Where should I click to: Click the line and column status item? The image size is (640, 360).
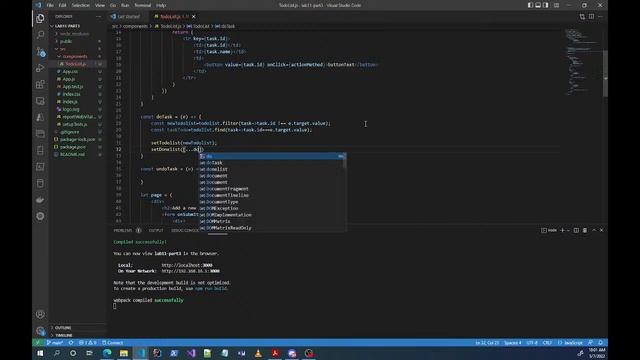click(487, 343)
